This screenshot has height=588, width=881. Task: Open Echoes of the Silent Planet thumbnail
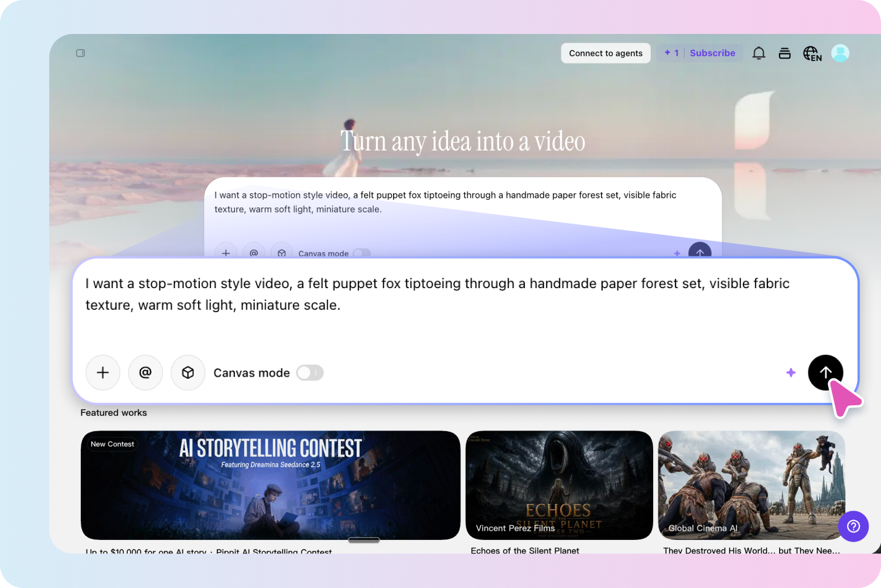559,486
